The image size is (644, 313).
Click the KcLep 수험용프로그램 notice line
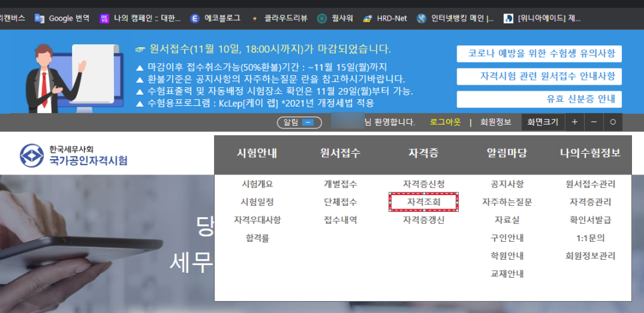(x=255, y=103)
